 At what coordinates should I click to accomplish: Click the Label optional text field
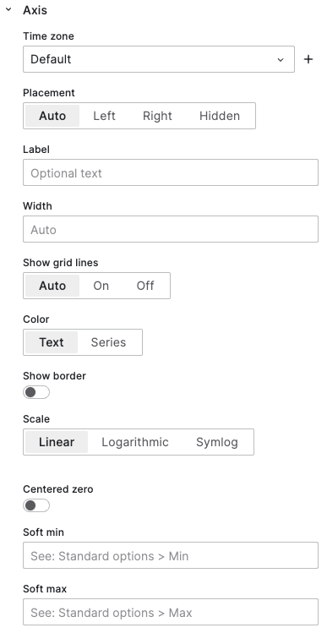point(171,172)
